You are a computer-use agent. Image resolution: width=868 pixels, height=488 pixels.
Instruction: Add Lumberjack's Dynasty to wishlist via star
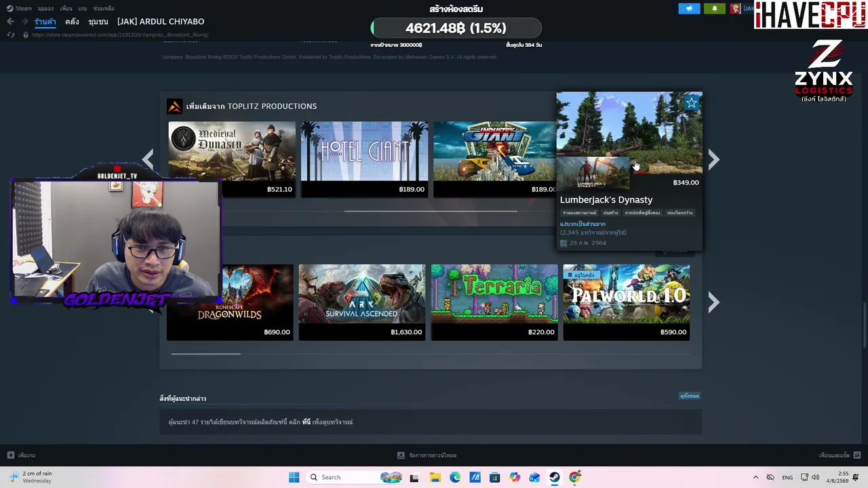(691, 103)
